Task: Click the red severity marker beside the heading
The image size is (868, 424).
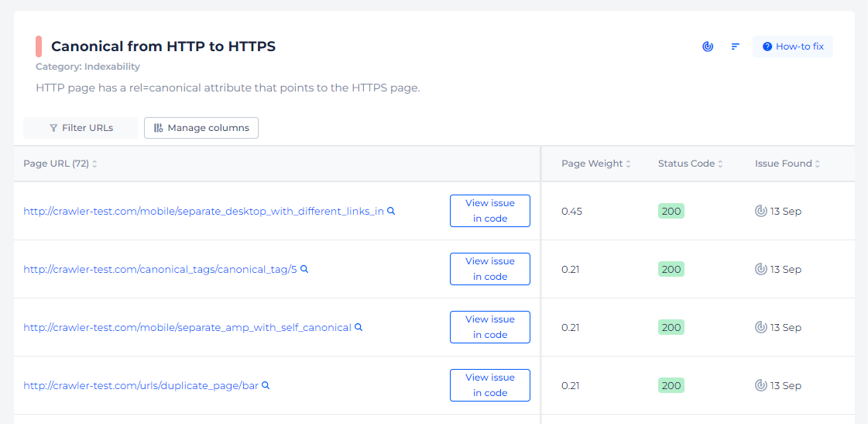Action: (x=39, y=47)
